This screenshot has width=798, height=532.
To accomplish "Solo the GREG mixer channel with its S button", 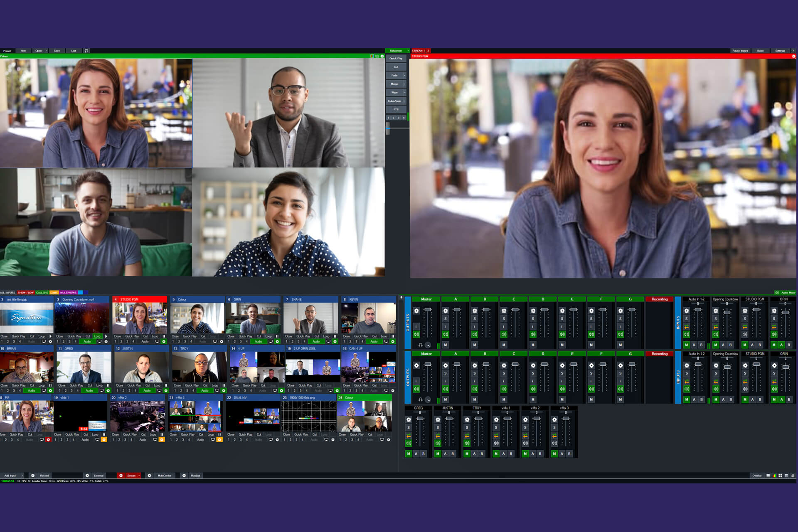I will point(409,428).
